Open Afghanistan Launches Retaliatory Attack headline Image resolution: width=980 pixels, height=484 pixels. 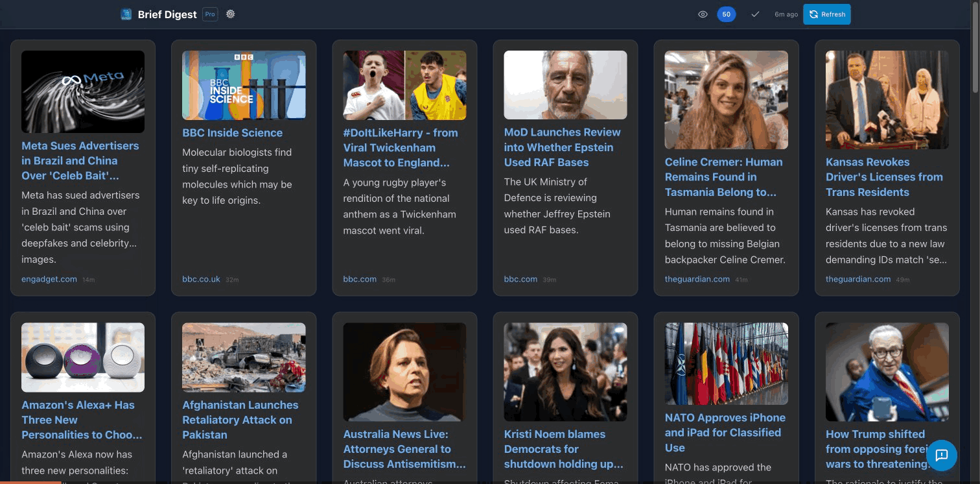click(240, 420)
